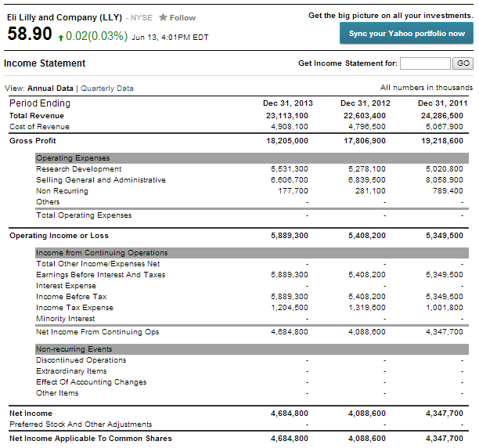This screenshot has height=448, width=479.
Task: Click the Dec 31, 2011 column header
Action: (x=443, y=103)
